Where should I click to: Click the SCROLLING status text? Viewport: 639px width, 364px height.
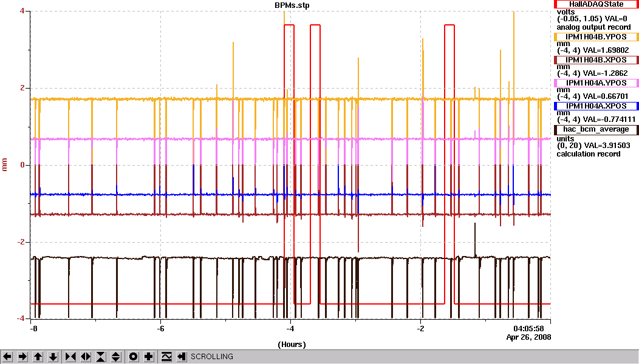212,357
